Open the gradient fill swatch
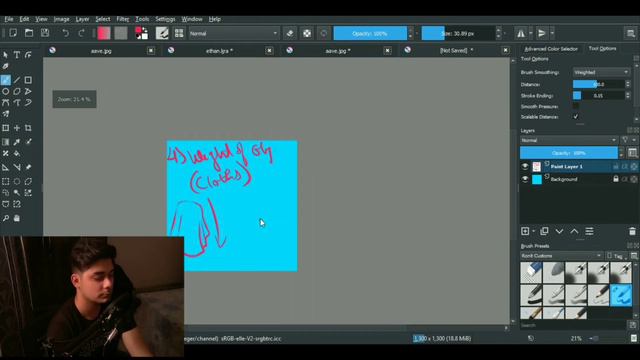This screenshot has width=640, height=360. point(104,33)
